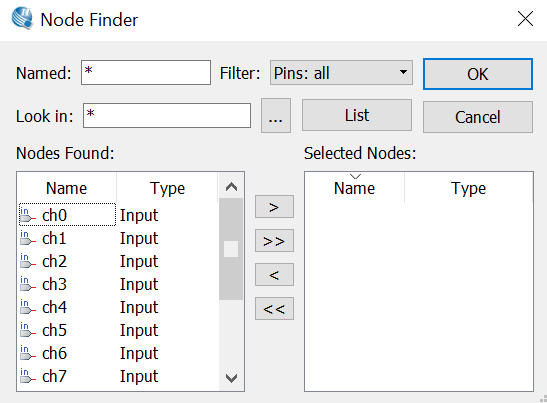Add selected node with the > button
547x403 pixels.
[274, 207]
